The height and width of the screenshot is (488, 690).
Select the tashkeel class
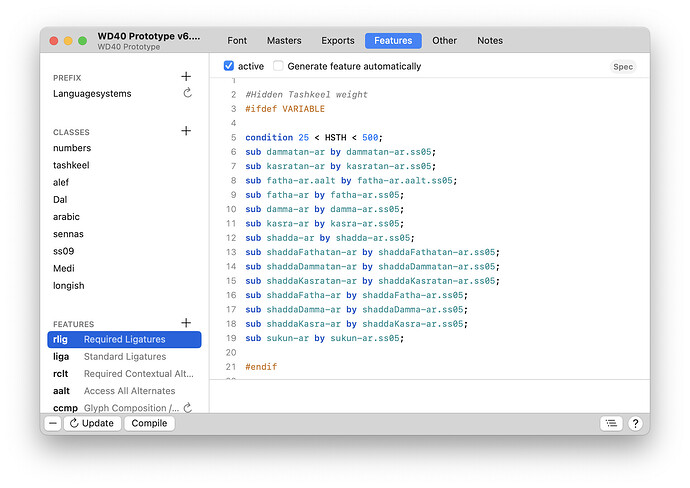tap(72, 165)
